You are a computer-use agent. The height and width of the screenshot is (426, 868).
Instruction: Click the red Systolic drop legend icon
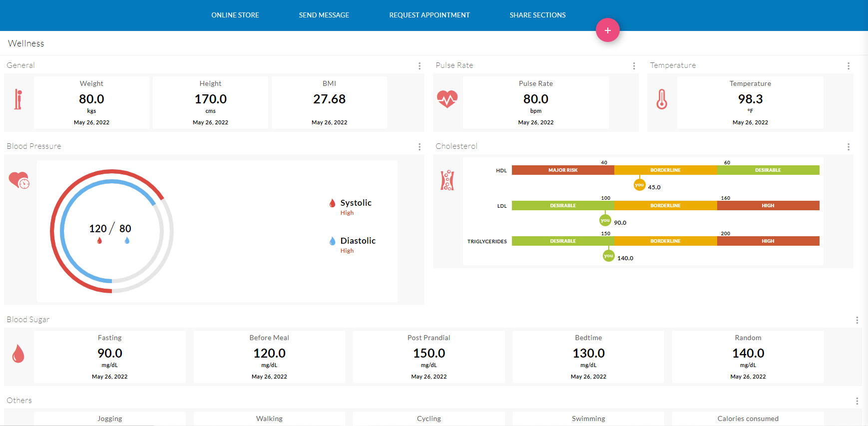click(332, 203)
